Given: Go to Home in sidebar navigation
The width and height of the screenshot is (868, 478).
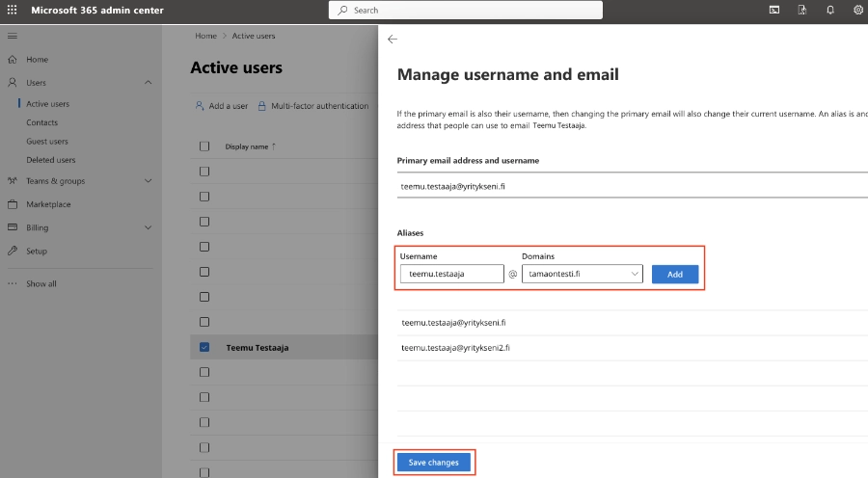Looking at the screenshot, I should pos(37,59).
